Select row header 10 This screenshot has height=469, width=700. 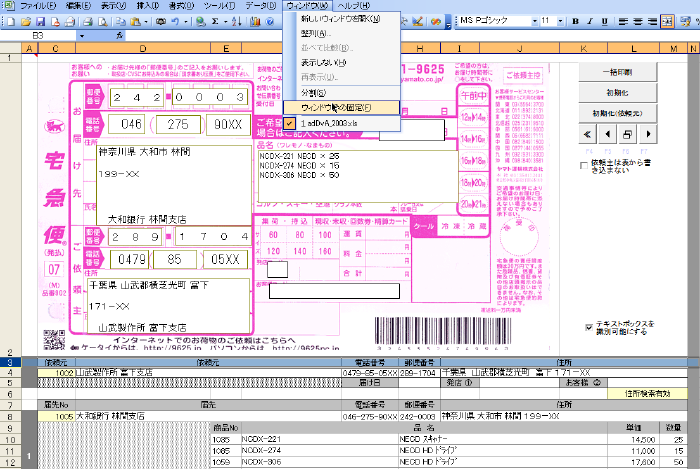(x=10, y=440)
